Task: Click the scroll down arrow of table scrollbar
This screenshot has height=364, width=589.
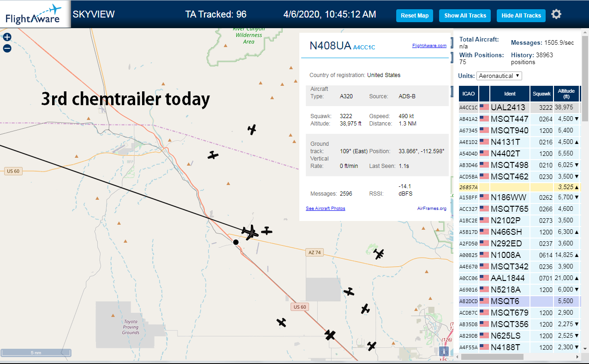Action: pos(585,349)
